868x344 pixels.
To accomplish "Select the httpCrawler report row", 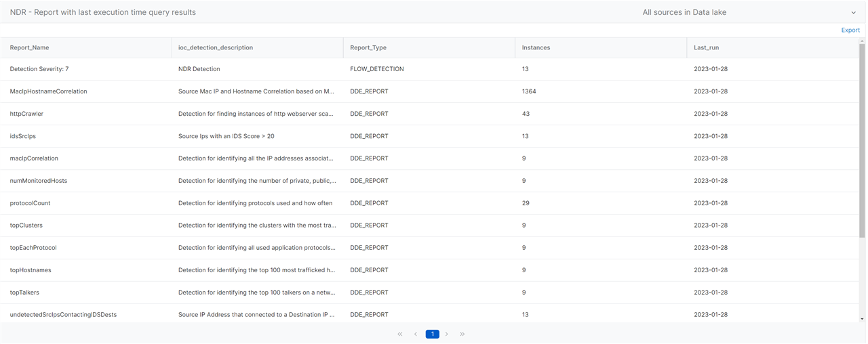I will click(429, 114).
